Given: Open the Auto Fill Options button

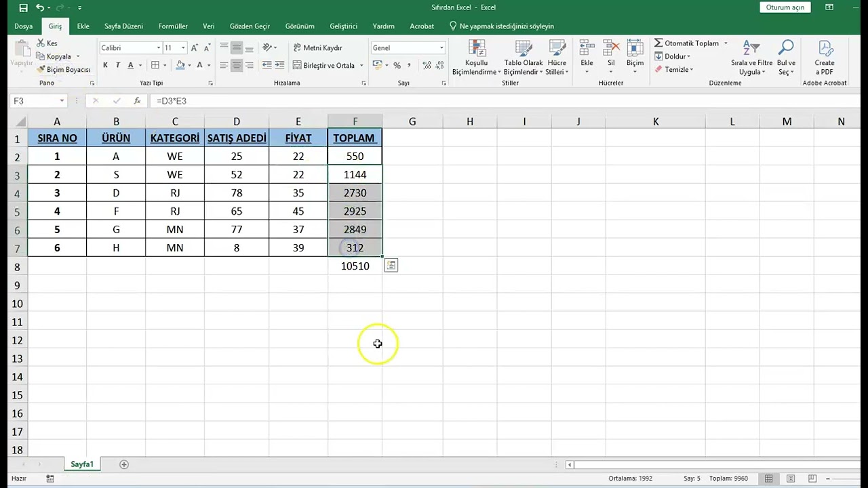Looking at the screenshot, I should click(391, 266).
